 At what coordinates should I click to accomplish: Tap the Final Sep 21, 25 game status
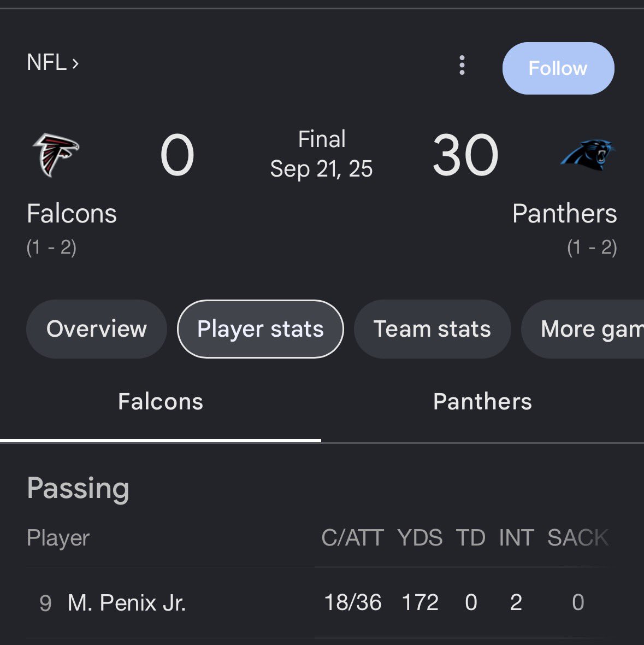(321, 154)
